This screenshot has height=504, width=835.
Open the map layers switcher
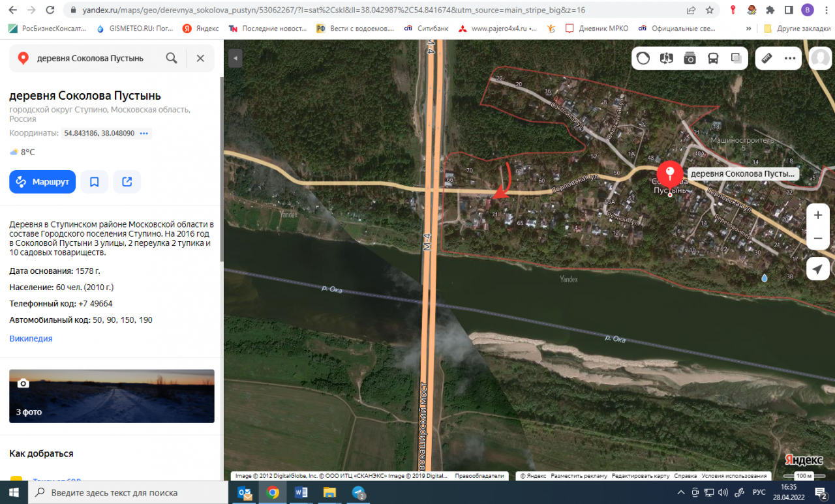coord(736,58)
